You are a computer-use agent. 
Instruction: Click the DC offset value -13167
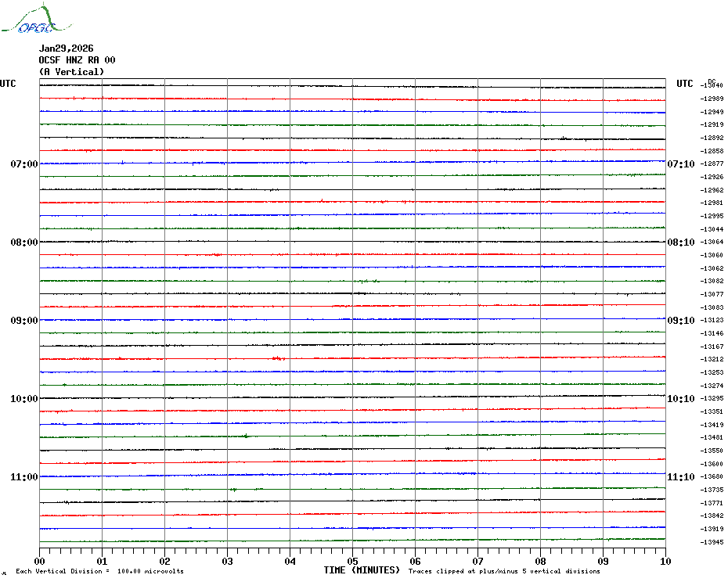712,347
